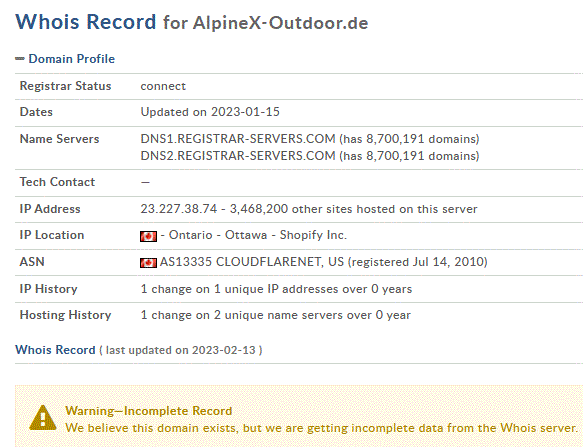The width and height of the screenshot is (583, 447).
Task: Click the warning triangle icon
Action: (x=43, y=418)
